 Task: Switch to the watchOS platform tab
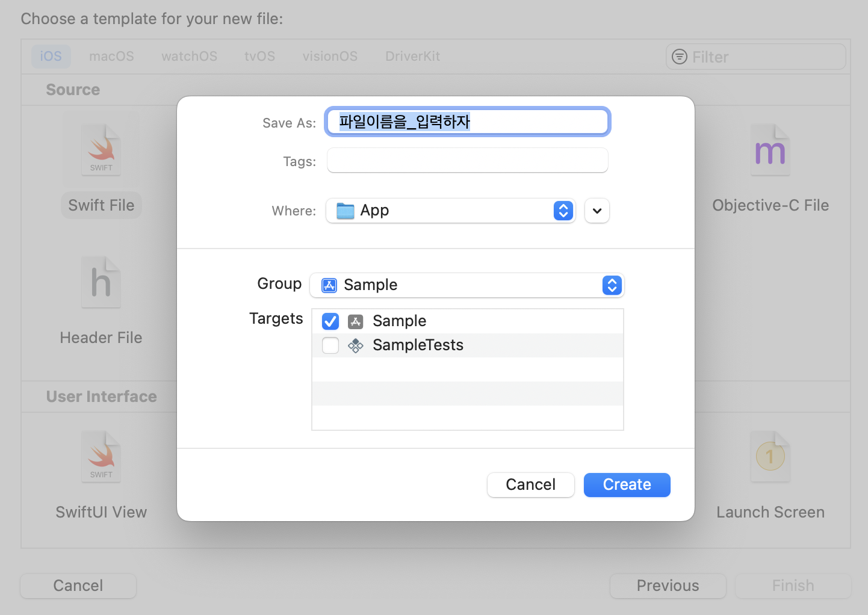[x=189, y=57]
